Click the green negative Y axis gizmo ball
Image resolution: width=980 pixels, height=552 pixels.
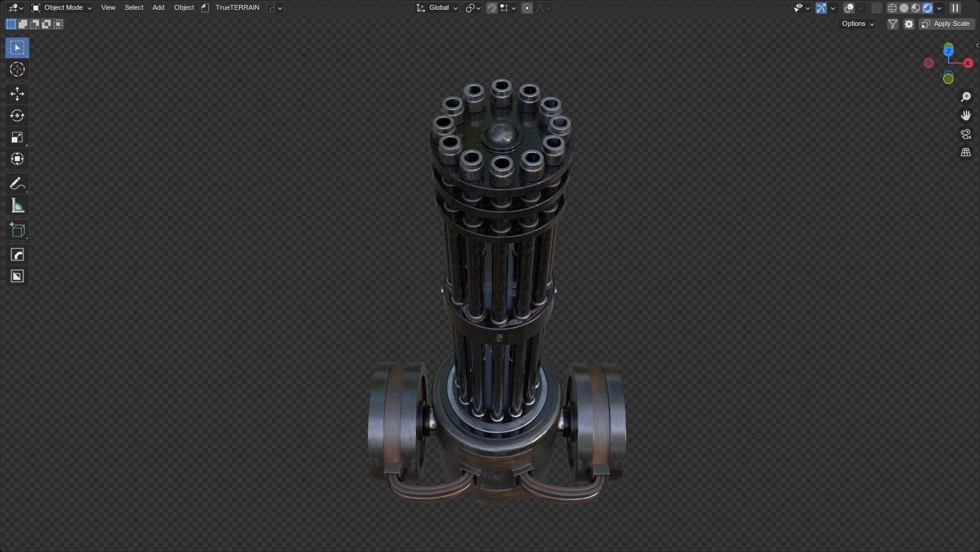948,78
